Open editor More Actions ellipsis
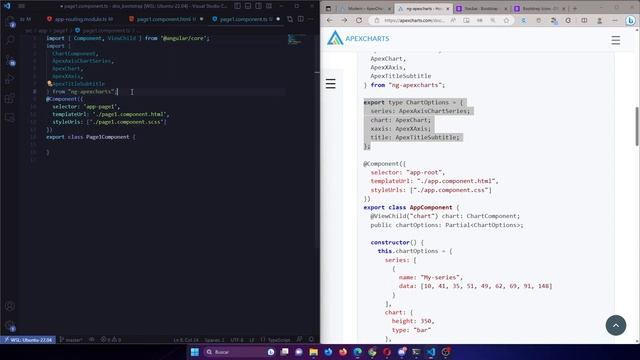This screenshot has height=360, width=640. tap(311, 19)
